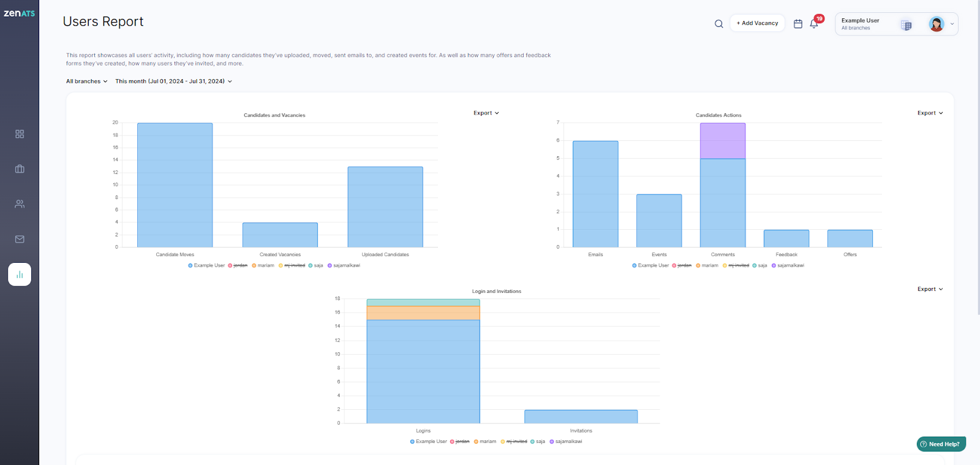Click the Example User name in header
This screenshot has height=465, width=980.
click(x=860, y=20)
